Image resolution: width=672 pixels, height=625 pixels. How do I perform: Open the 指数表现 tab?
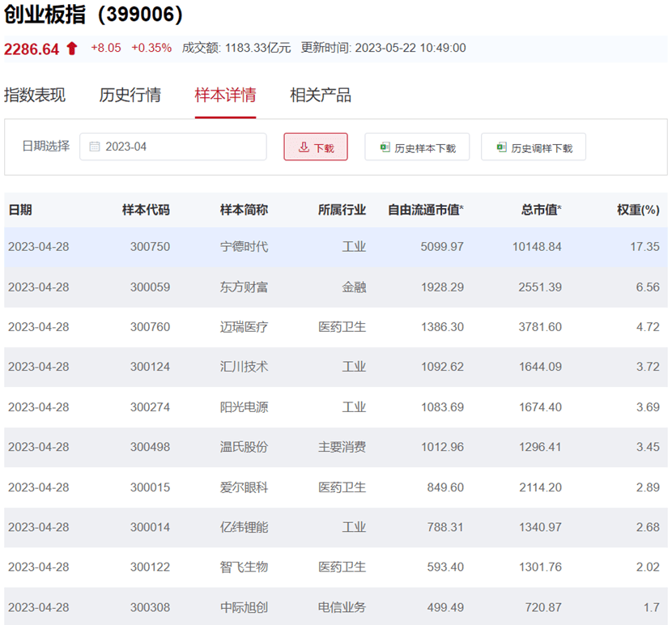point(35,95)
